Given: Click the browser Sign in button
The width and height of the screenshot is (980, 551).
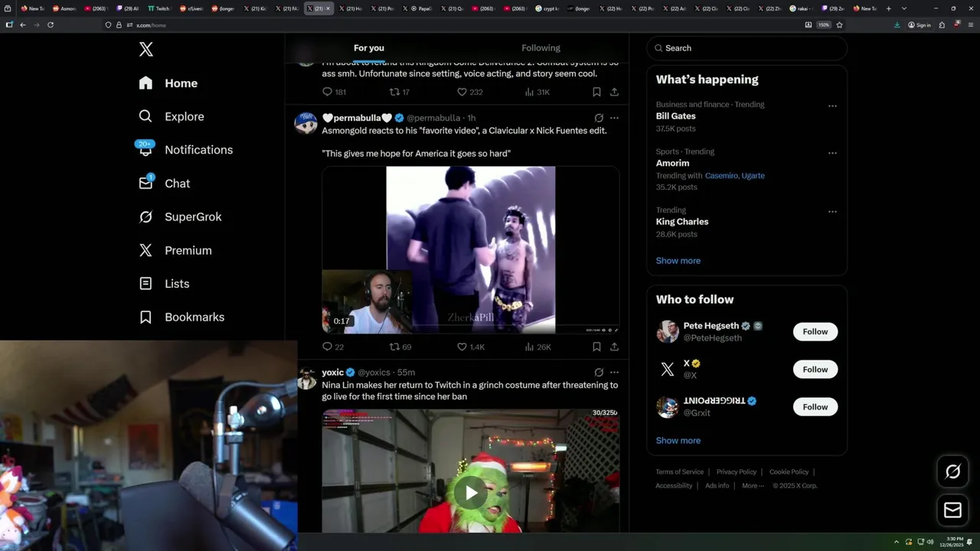Looking at the screenshot, I should pyautogui.click(x=920, y=25).
